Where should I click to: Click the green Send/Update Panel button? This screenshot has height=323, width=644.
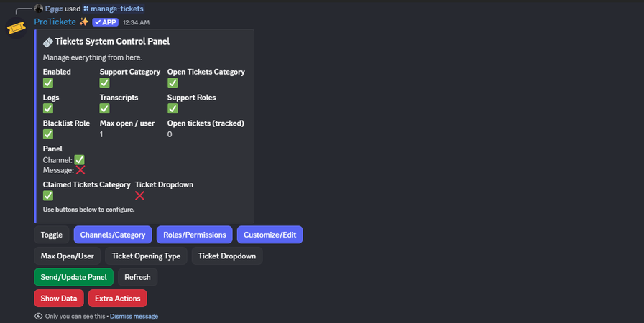point(73,277)
